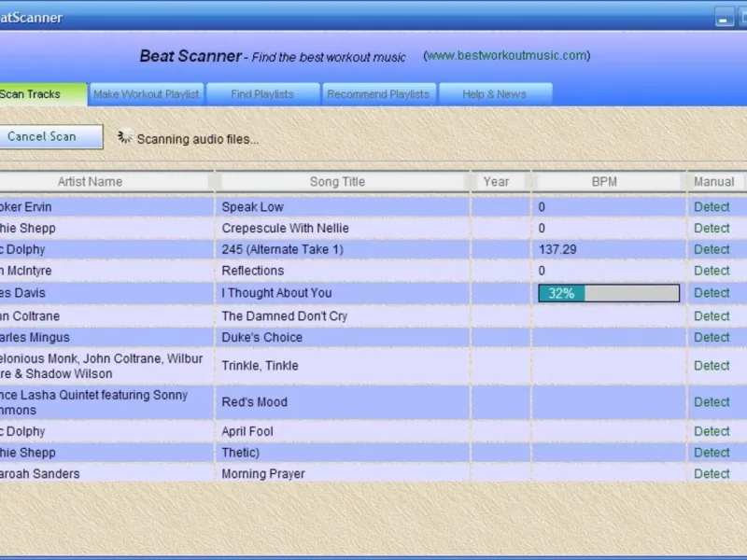747x560 pixels.
Task: Sort by Artist Name column header
Action: pyautogui.click(x=90, y=181)
